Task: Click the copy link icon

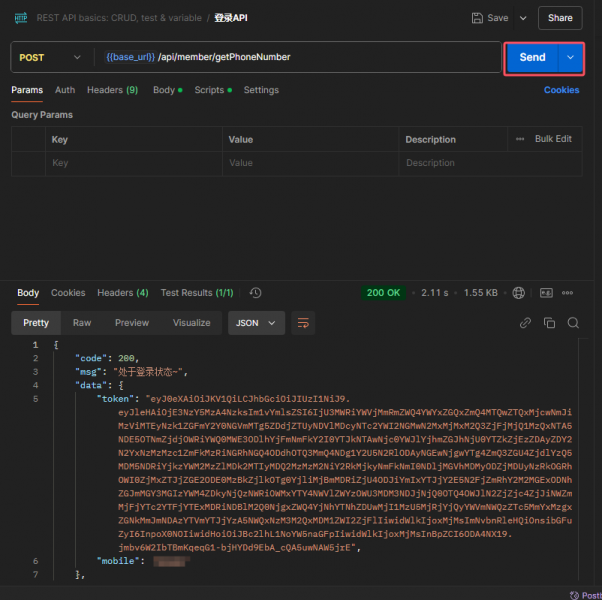Action: click(525, 323)
